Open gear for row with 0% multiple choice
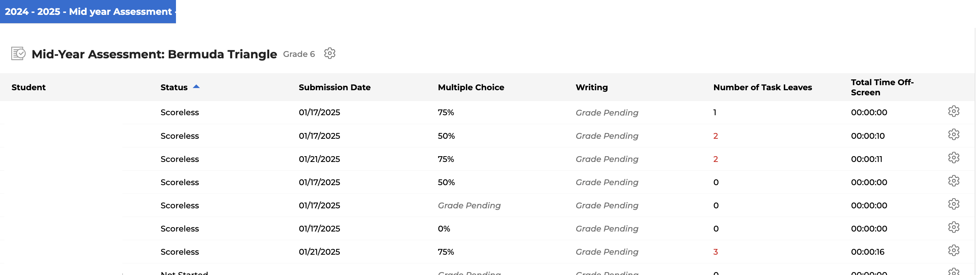Viewport: 980px width, 275px height. [954, 227]
